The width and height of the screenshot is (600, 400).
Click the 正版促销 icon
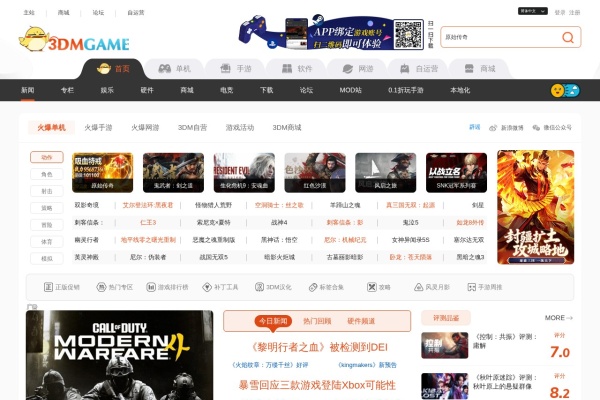point(62,287)
